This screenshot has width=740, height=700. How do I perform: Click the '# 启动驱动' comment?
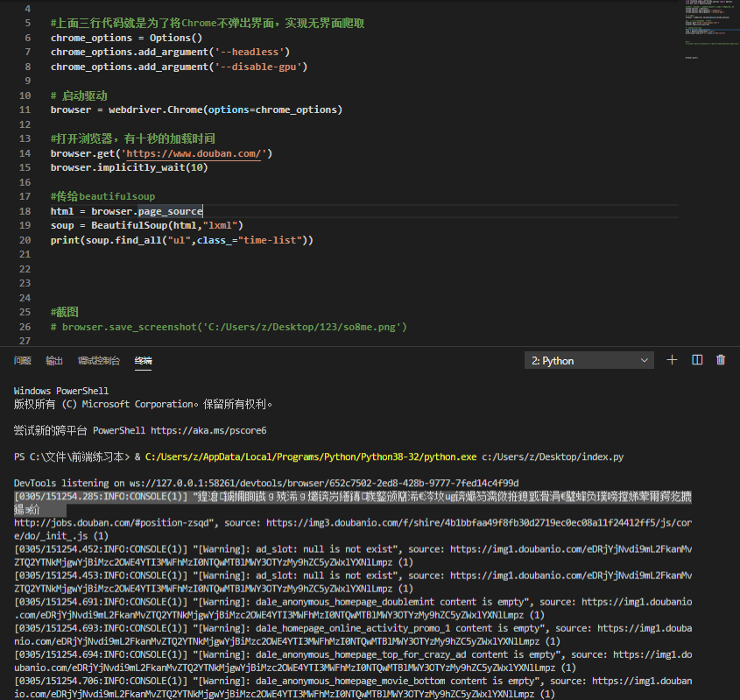(x=79, y=95)
